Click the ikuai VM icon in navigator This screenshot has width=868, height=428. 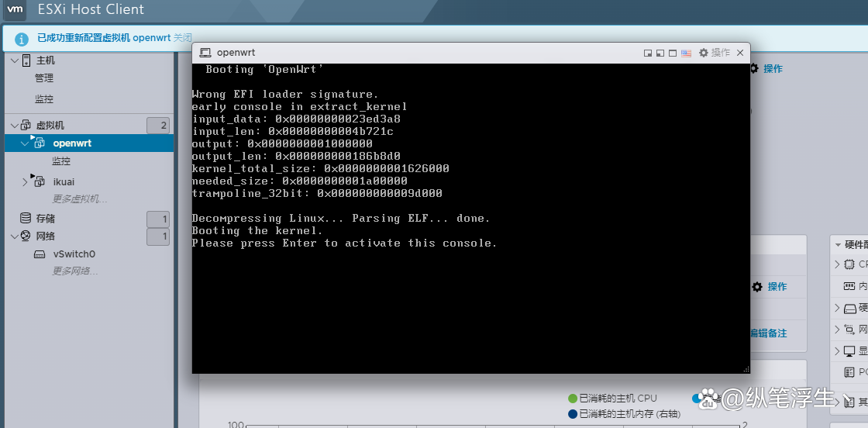(38, 181)
